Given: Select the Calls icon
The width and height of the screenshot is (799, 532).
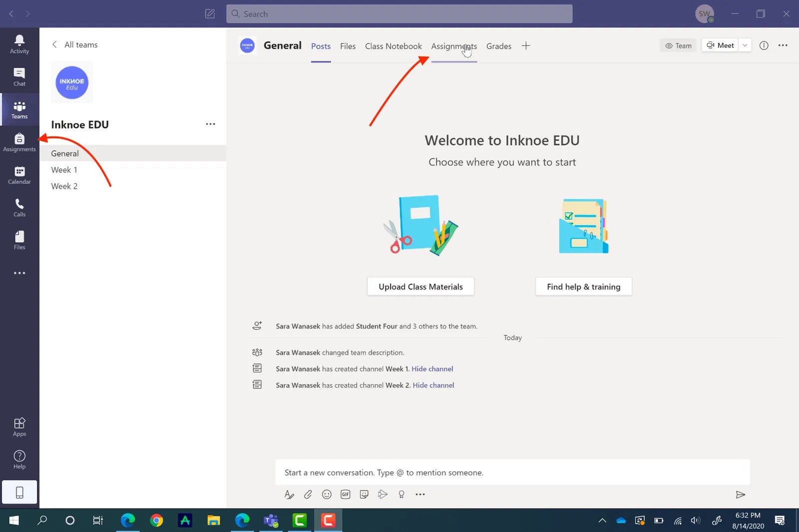Looking at the screenshot, I should (x=19, y=207).
